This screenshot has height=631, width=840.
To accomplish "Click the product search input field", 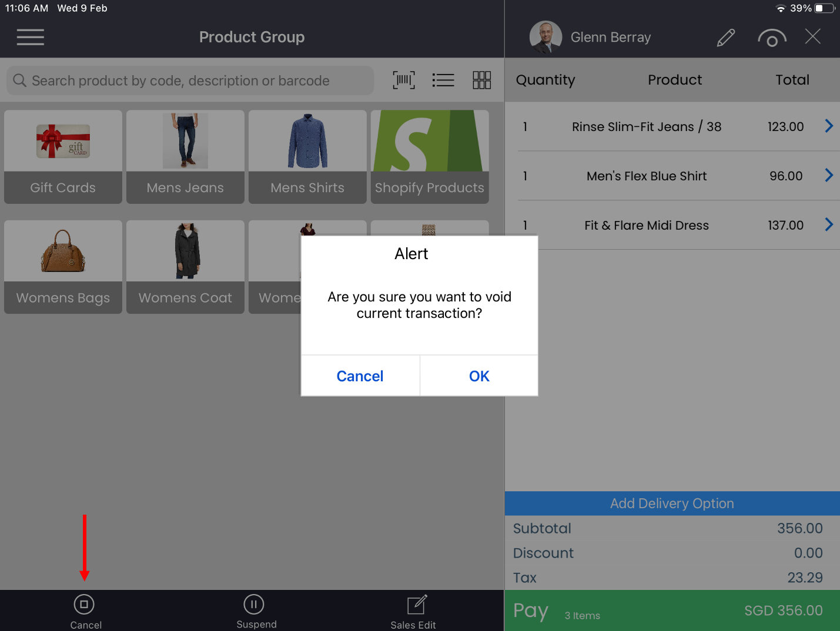I will (188, 80).
